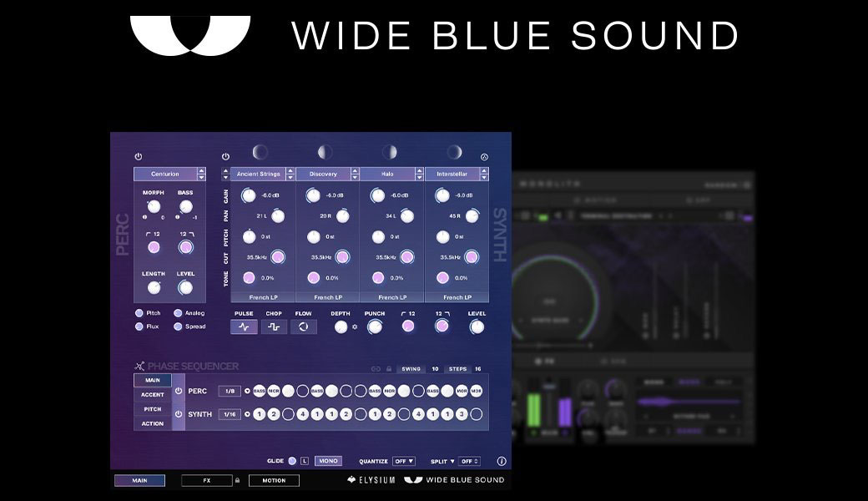
Task: Toggle the Analog radio option
Action: pyautogui.click(x=178, y=313)
